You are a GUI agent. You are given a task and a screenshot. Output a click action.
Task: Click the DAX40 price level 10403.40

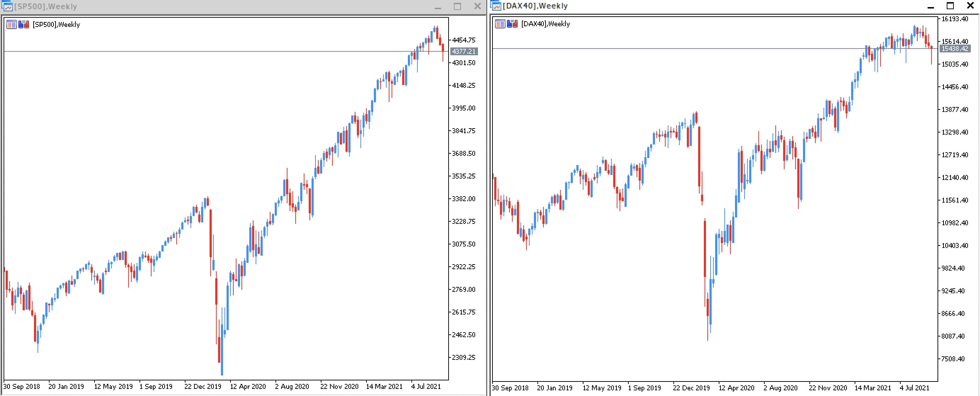tap(955, 245)
